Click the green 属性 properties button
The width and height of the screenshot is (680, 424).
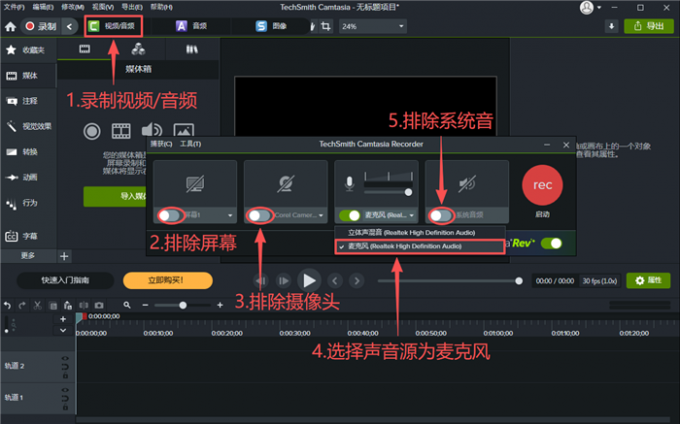[648, 280]
